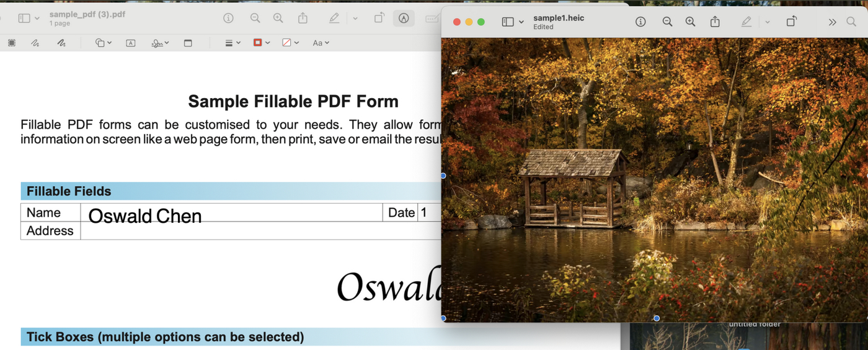
Task: Select the rectangular selection tool
Action: [12, 43]
